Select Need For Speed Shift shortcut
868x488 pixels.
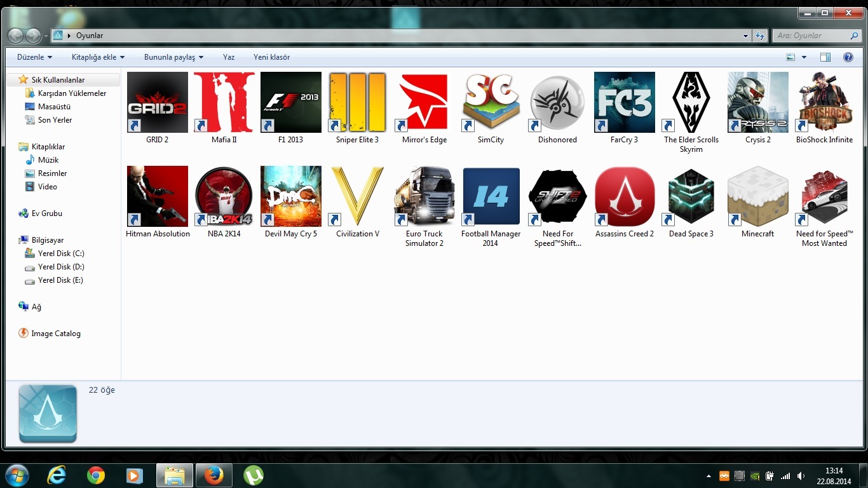[558, 196]
